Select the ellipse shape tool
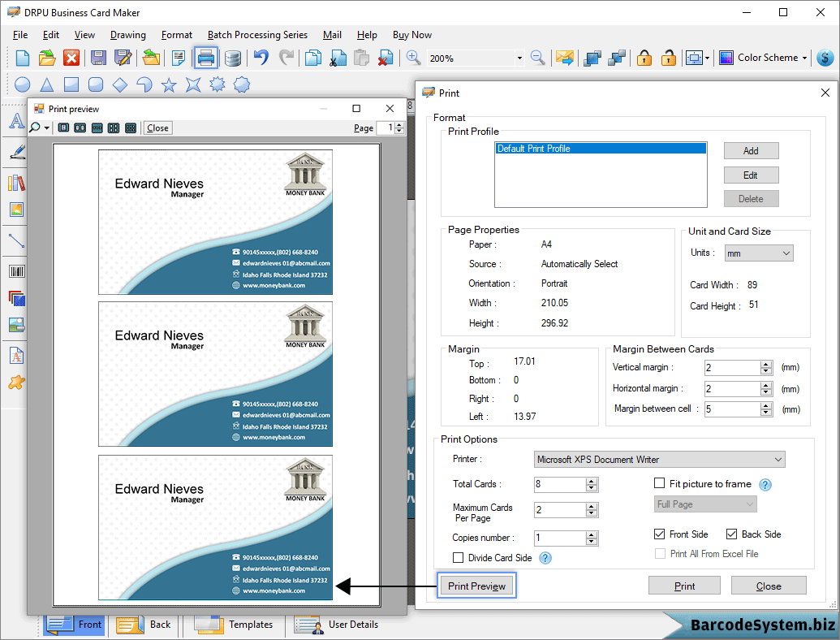840x640 pixels. [x=23, y=84]
